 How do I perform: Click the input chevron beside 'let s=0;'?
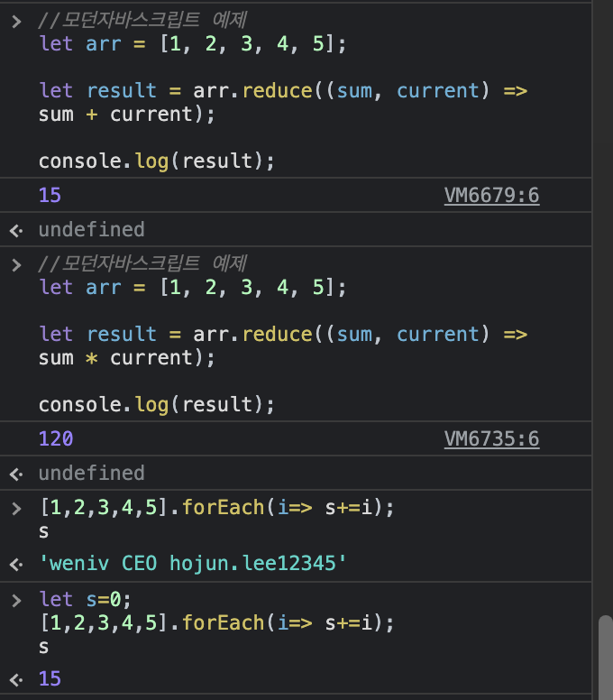coord(16,601)
